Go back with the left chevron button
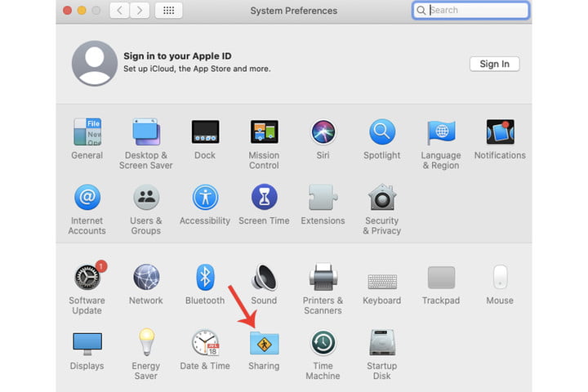Image resolution: width=588 pixels, height=392 pixels. pos(119,10)
